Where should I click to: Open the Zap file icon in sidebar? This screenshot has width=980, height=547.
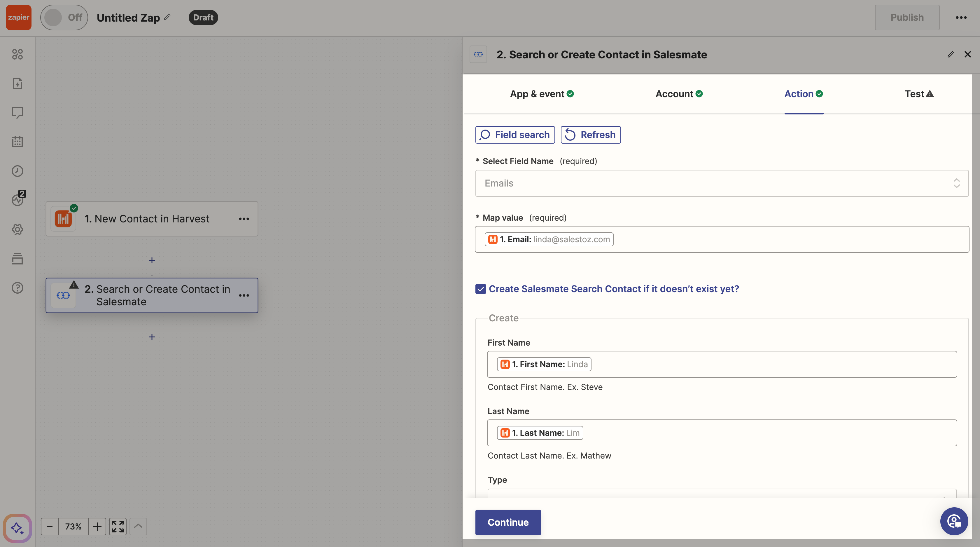(x=17, y=83)
